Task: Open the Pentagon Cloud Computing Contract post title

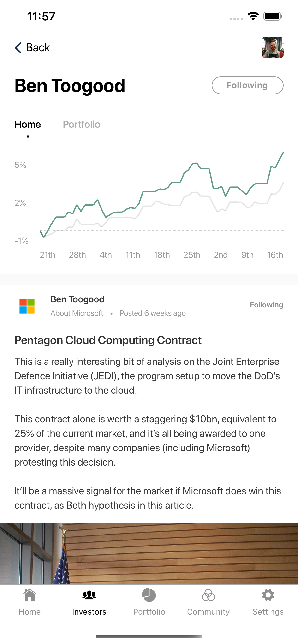Action: 108,340
